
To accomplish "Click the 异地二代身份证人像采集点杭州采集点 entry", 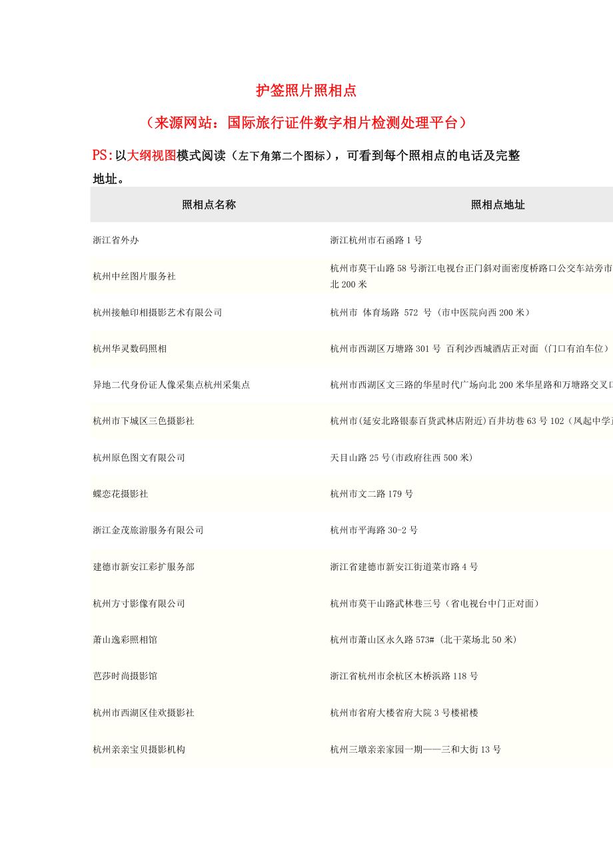I will tap(171, 385).
